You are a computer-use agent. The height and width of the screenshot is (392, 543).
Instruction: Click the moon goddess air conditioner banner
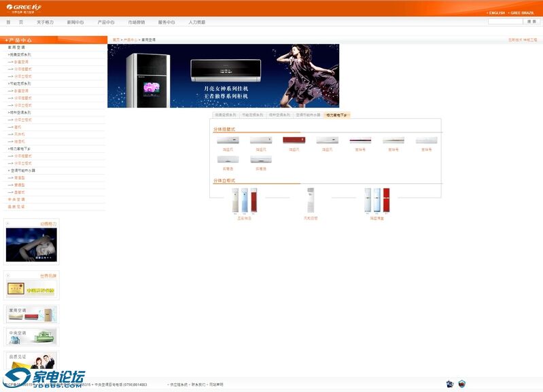(224, 76)
